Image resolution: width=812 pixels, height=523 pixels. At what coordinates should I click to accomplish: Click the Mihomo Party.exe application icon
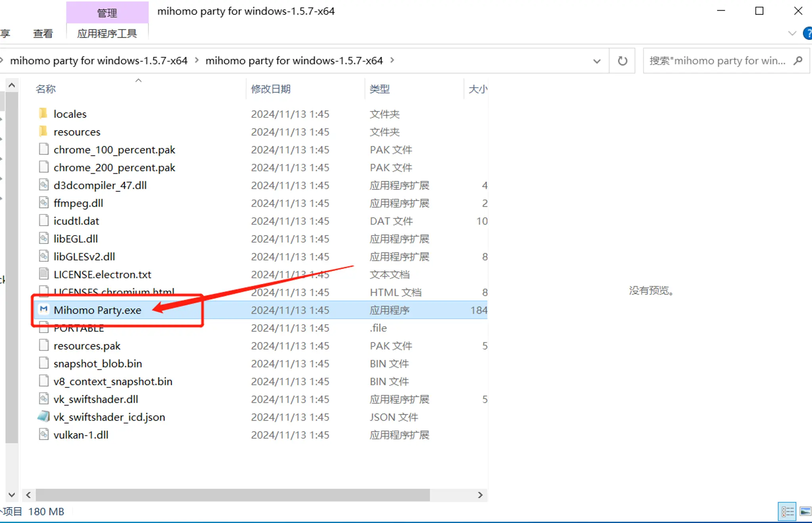(44, 310)
